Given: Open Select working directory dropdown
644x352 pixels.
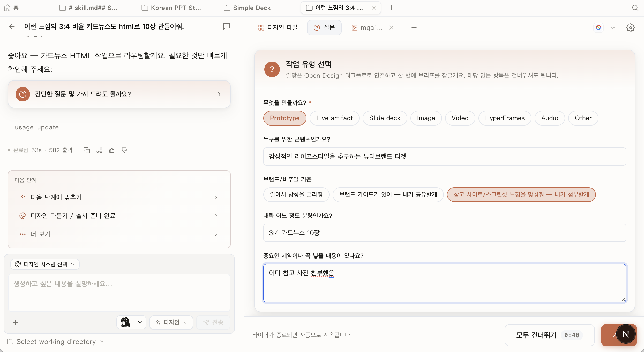Looking at the screenshot, I should coord(56,342).
